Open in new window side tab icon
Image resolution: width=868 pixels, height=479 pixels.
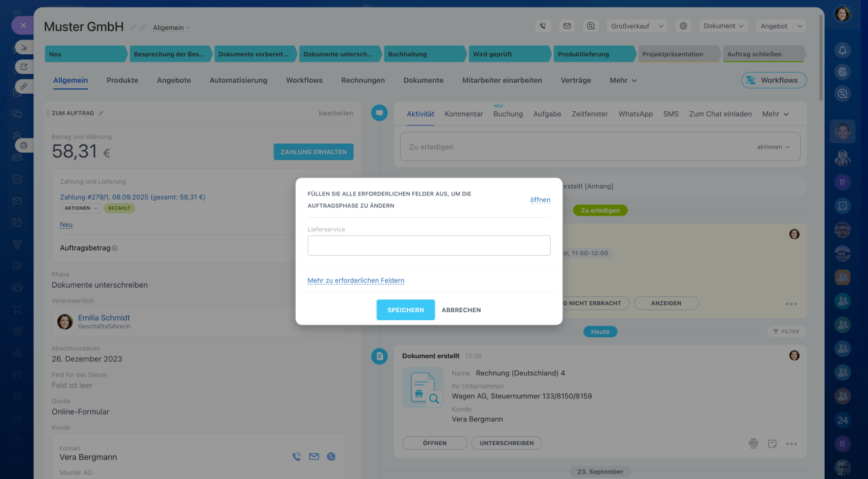pyautogui.click(x=24, y=66)
